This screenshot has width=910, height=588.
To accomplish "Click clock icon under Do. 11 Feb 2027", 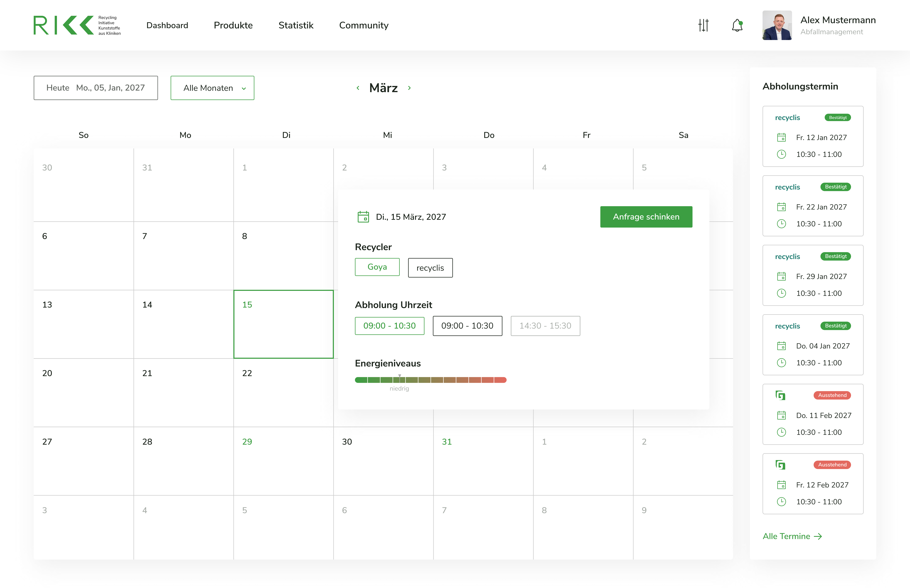I will [x=781, y=432].
